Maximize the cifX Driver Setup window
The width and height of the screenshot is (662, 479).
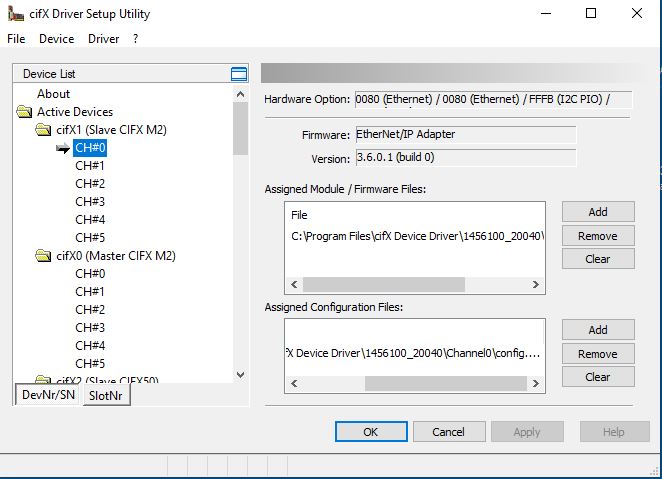[x=591, y=14]
